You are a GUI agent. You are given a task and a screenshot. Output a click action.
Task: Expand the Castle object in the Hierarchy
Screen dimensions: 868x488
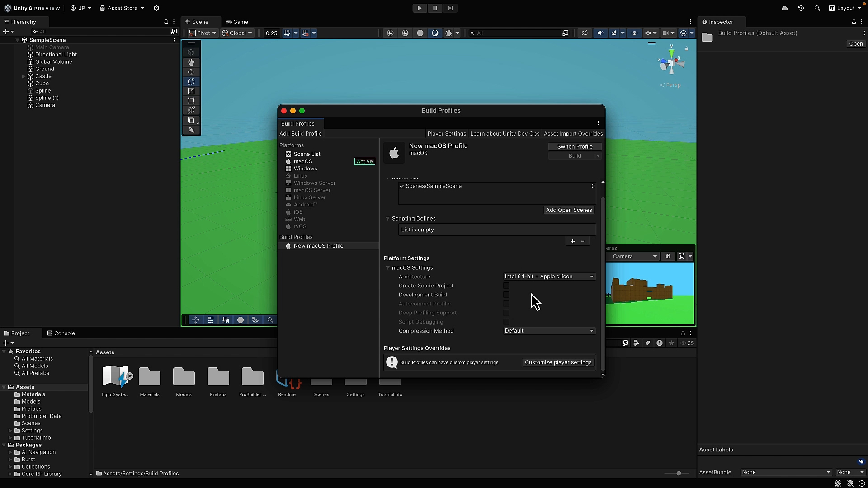(23, 76)
